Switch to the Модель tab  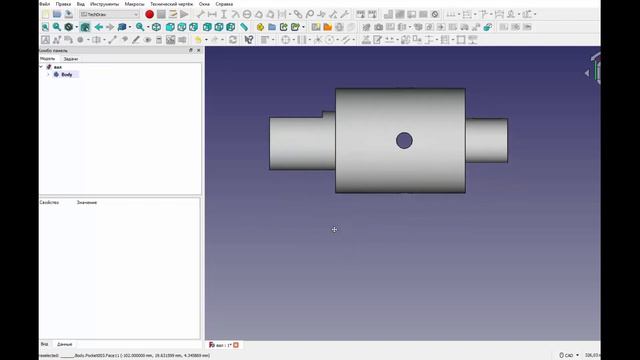coord(47,59)
